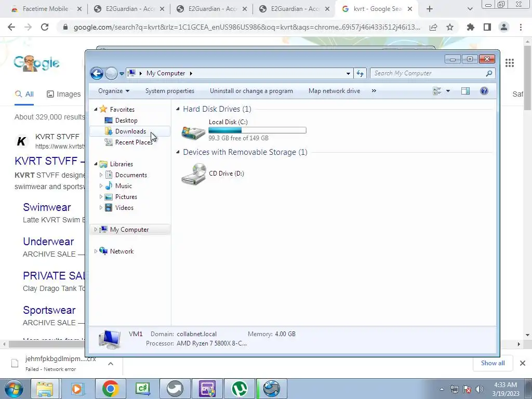This screenshot has height=399, width=532.
Task: Open Chrome extensions puzzle icon
Action: (471, 27)
